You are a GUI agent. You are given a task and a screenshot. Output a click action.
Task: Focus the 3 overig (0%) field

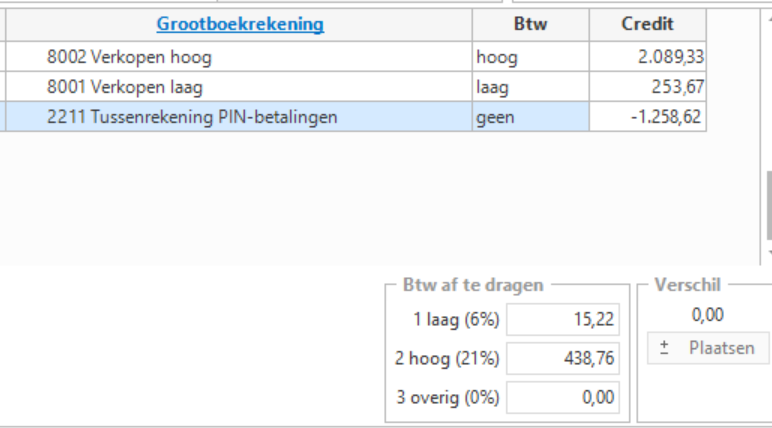pos(563,396)
